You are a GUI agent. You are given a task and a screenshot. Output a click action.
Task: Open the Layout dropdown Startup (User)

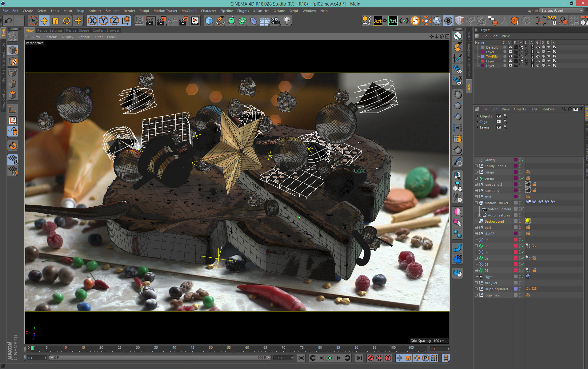[562, 10]
